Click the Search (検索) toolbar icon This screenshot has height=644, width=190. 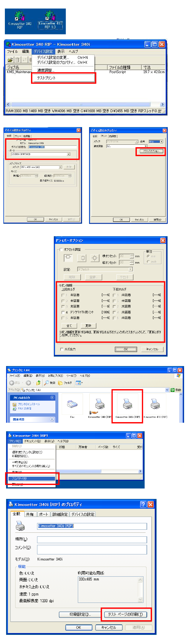click(x=50, y=383)
